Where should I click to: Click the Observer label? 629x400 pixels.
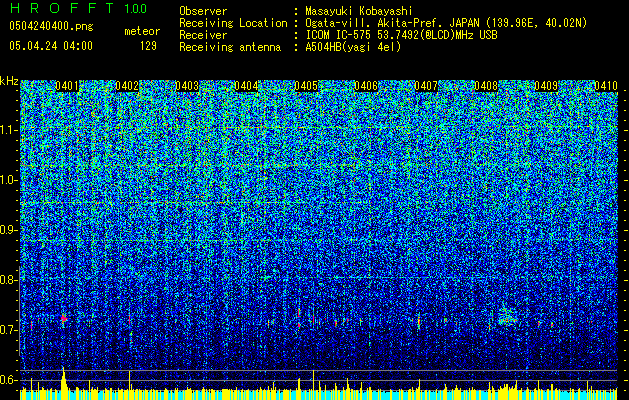tap(203, 11)
